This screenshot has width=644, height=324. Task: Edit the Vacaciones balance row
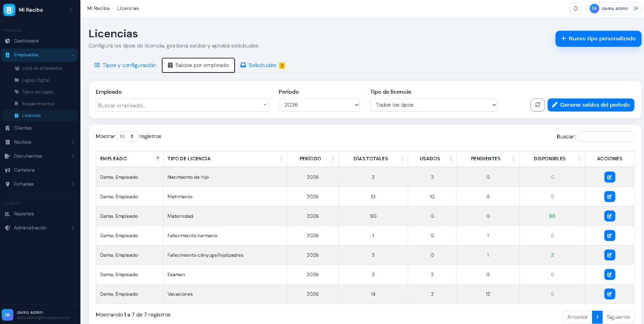[609, 294]
